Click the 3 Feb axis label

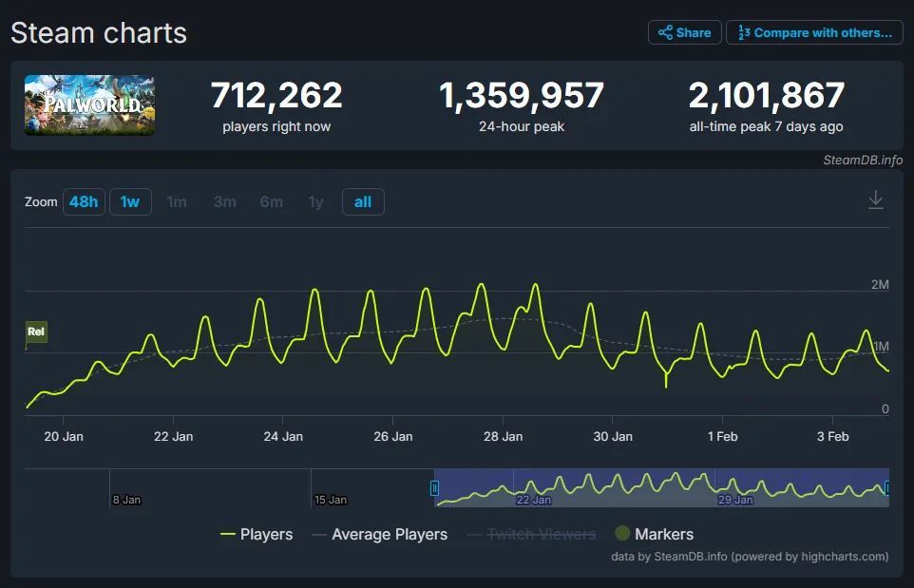point(833,436)
